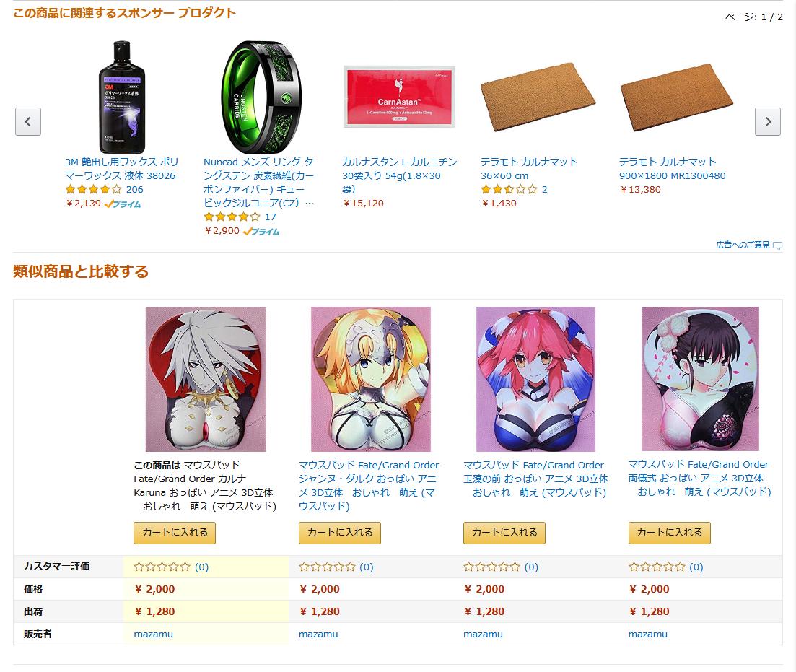The height and width of the screenshot is (672, 796).
Task: Click the ad feedback speech bubble icon
Action: click(777, 245)
